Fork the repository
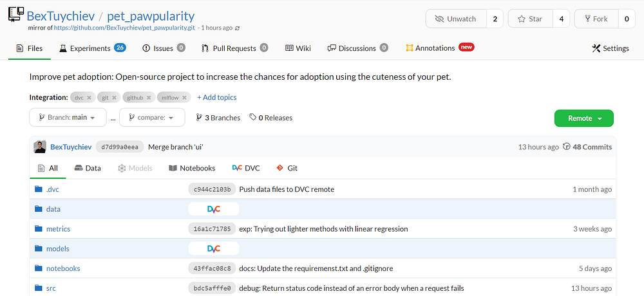 click(595, 19)
